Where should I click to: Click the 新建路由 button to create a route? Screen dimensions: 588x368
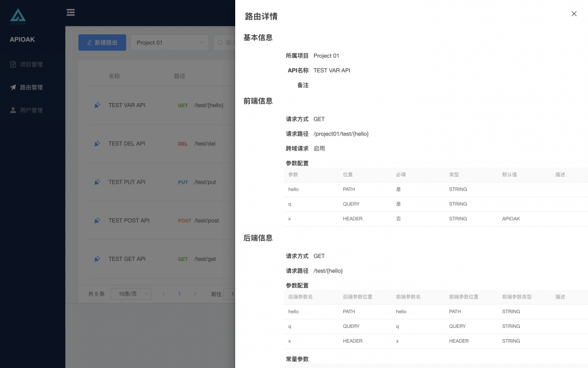102,42
